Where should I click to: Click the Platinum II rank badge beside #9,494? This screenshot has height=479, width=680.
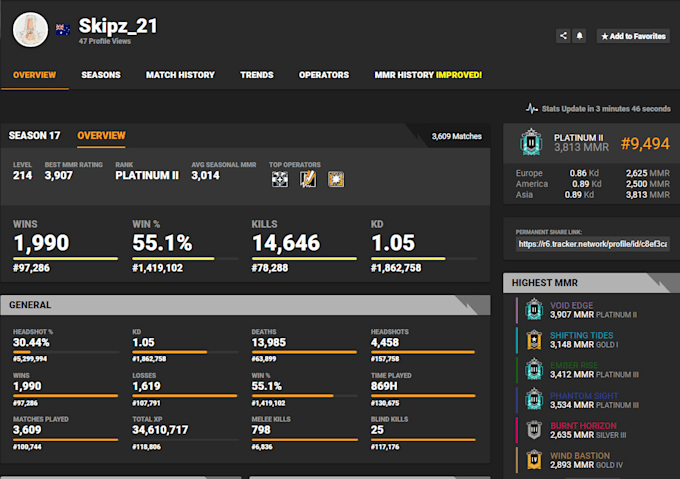pos(531,142)
